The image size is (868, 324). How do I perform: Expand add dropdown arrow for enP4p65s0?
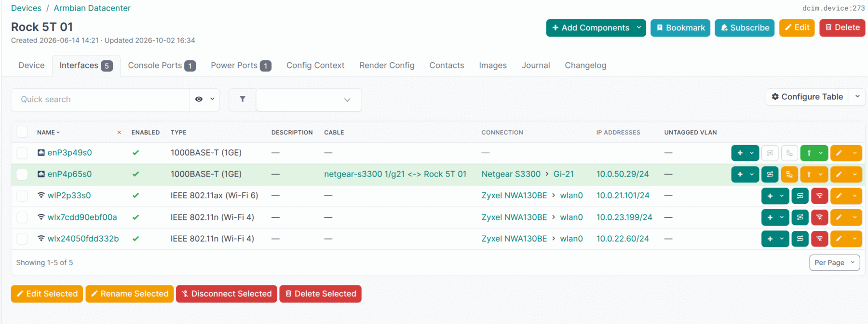(x=752, y=174)
